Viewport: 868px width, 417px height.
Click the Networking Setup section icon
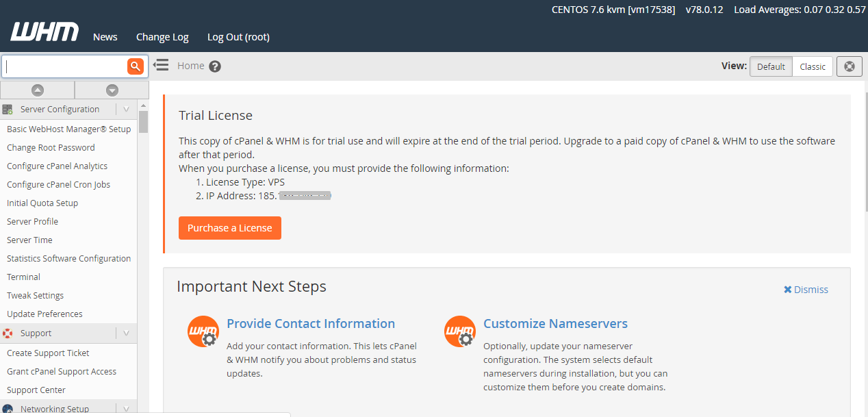(8, 409)
